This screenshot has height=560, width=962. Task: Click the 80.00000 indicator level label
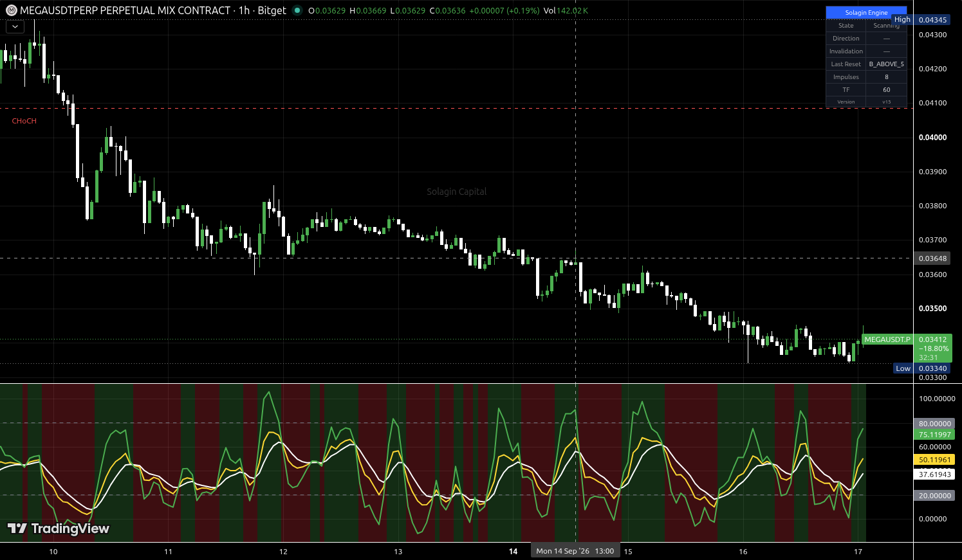click(x=934, y=424)
